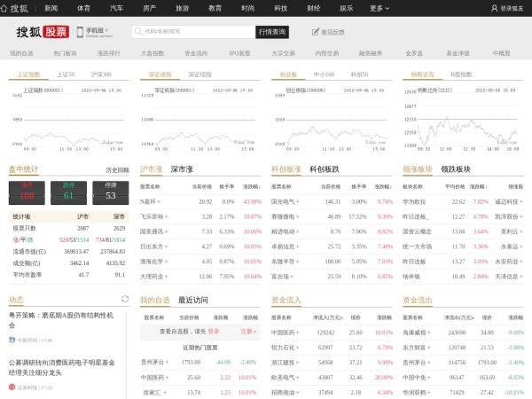Click the red 涨停 108 box

coord(27,191)
